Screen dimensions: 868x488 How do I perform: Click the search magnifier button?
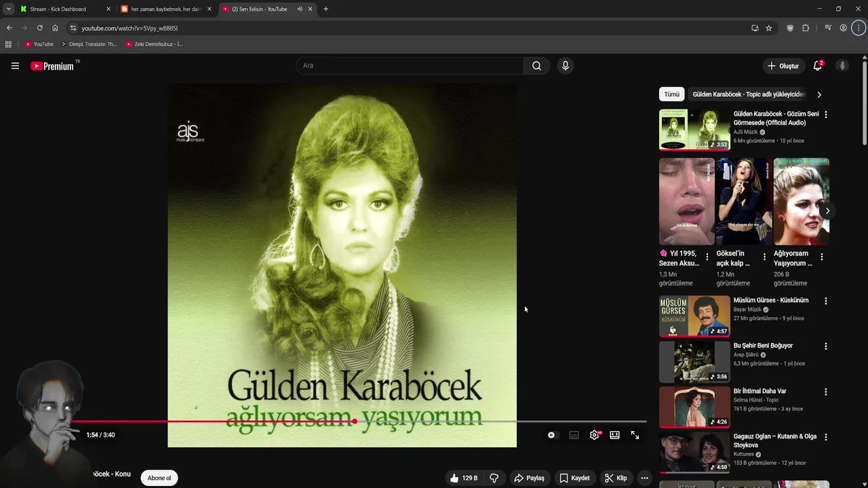[536, 66]
